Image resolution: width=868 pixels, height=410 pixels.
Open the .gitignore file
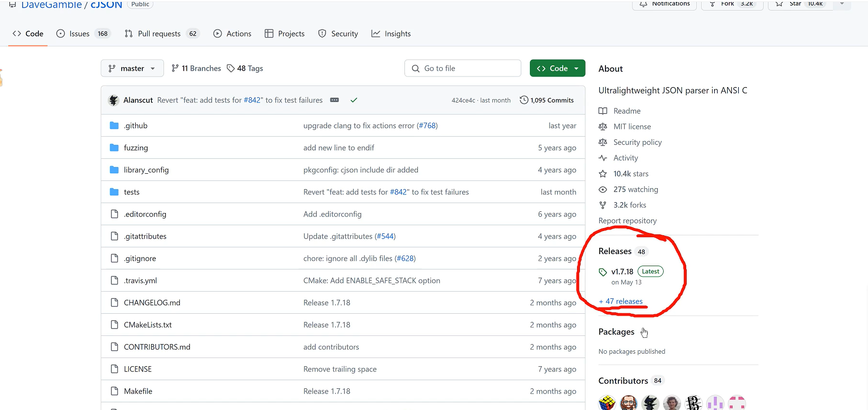tap(140, 258)
